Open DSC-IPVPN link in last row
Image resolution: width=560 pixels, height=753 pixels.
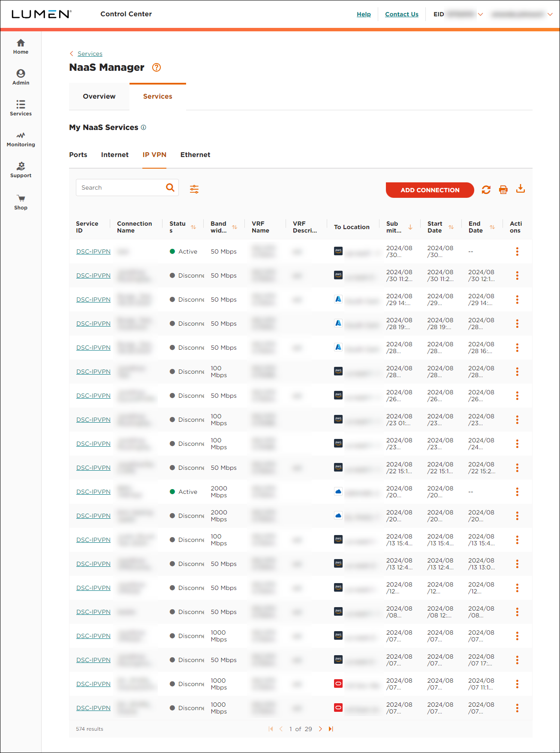pos(93,708)
